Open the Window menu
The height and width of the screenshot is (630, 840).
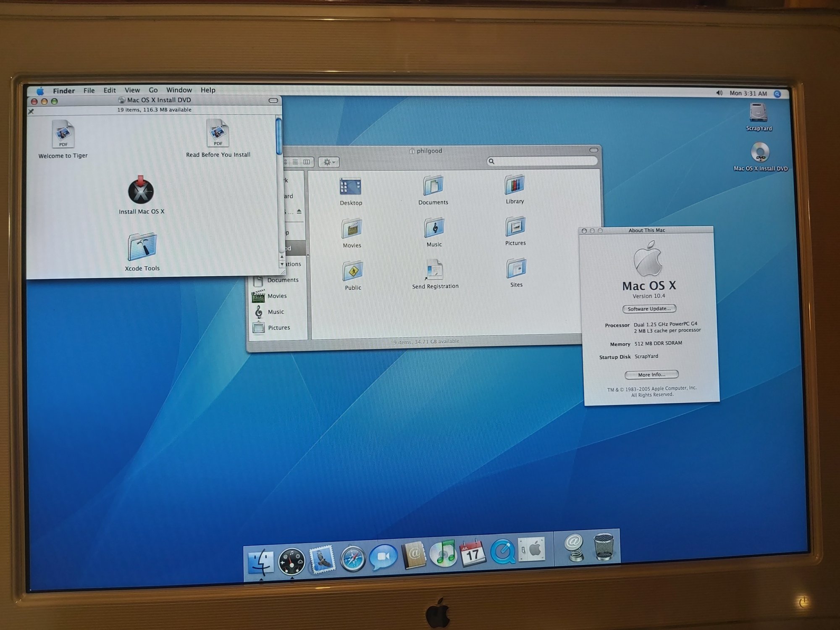coord(179,90)
